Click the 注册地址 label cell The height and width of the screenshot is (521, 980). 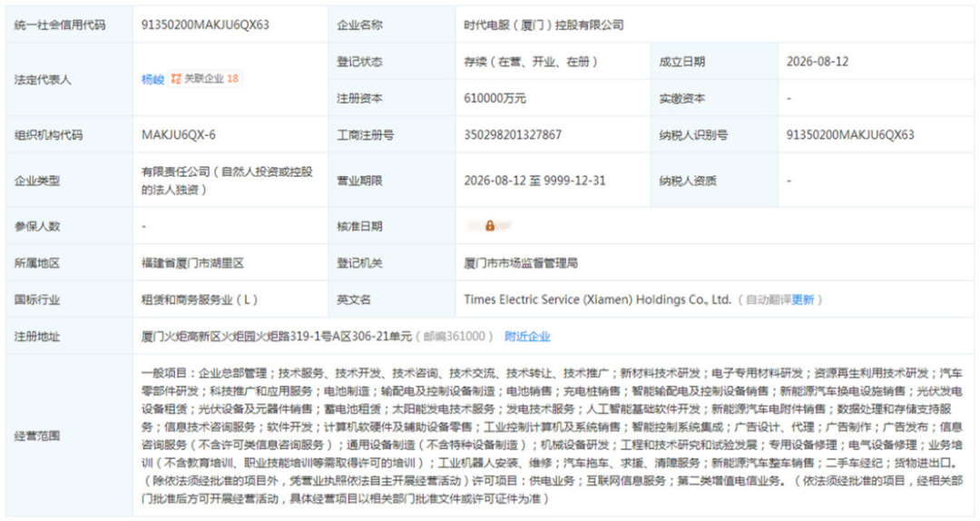click(69, 337)
